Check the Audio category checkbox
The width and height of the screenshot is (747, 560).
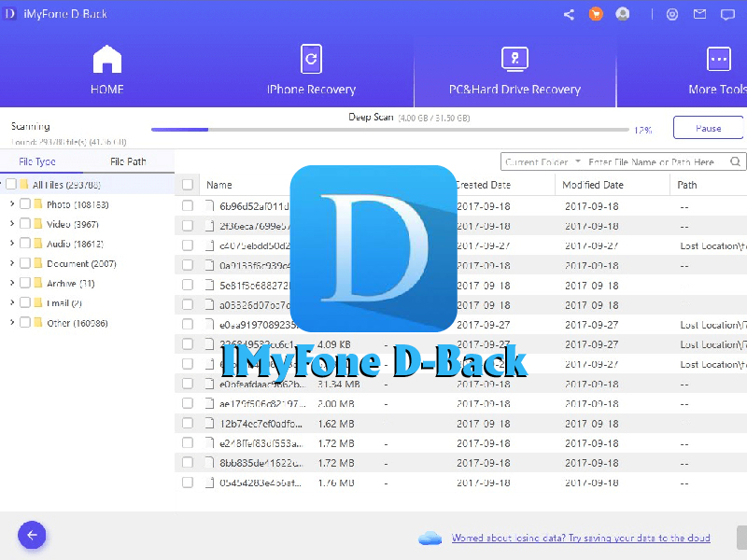[25, 244]
